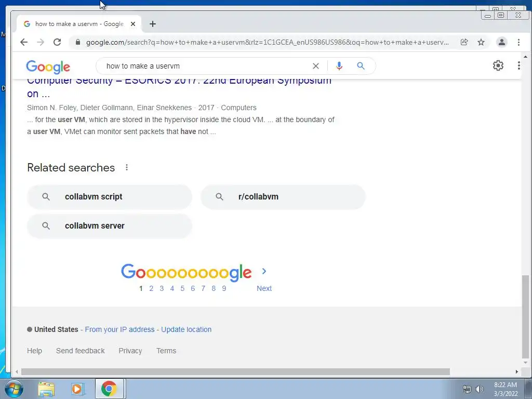Open the Terms footer link
The width and height of the screenshot is (532, 399).
(166, 351)
